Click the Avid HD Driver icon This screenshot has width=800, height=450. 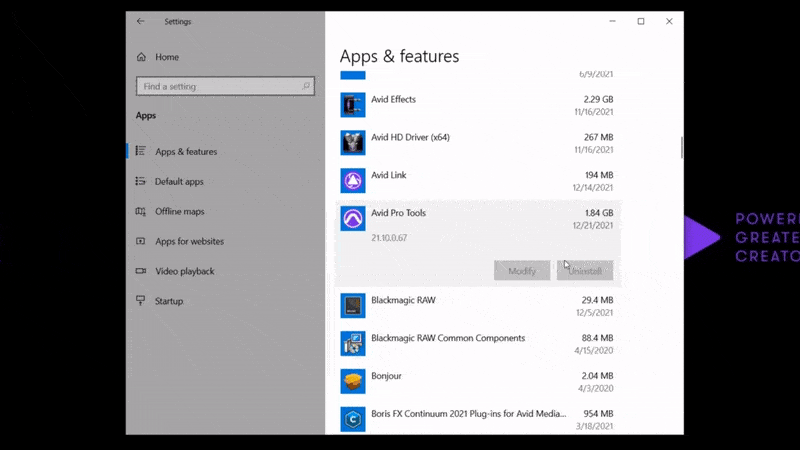(353, 143)
